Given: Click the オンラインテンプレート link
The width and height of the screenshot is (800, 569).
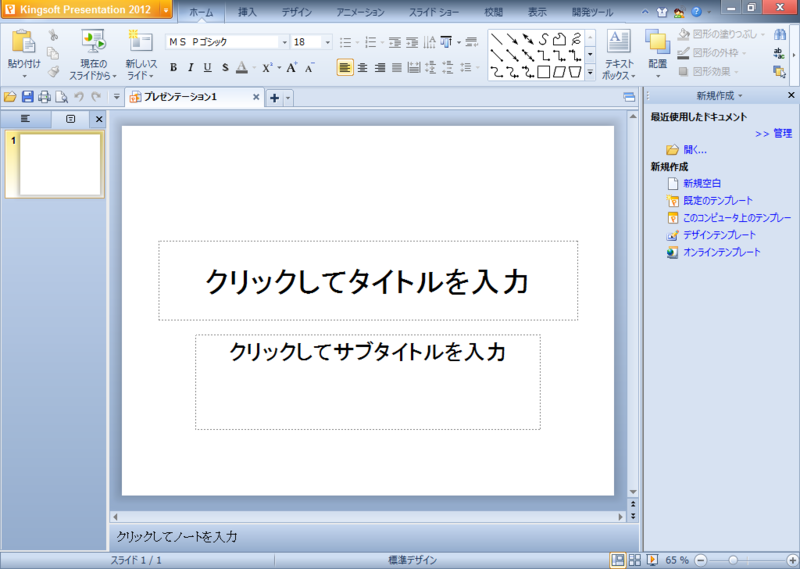Looking at the screenshot, I should pos(722,252).
